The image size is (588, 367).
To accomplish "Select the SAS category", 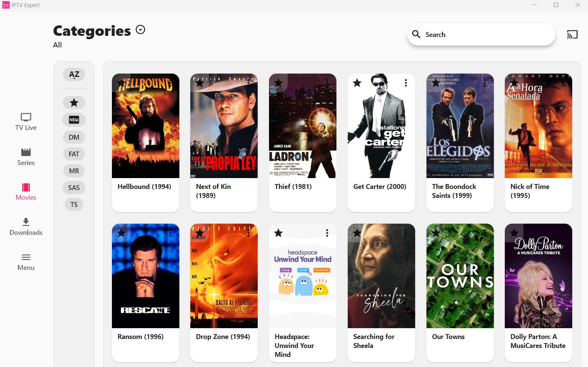I will pyautogui.click(x=74, y=187).
